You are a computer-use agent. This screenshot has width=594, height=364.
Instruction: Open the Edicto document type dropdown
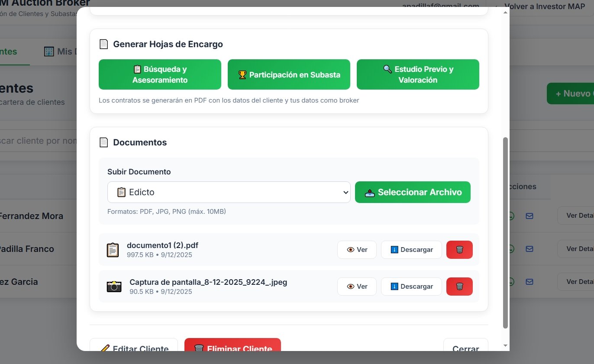pos(229,192)
